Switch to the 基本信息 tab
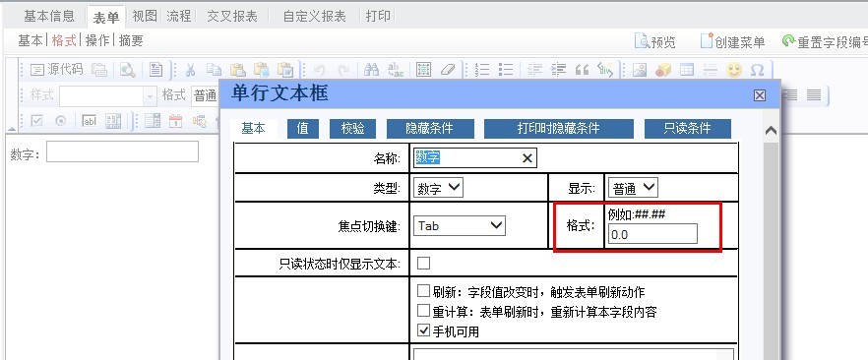Image resolution: width=868 pixels, height=360 pixels. [x=49, y=16]
